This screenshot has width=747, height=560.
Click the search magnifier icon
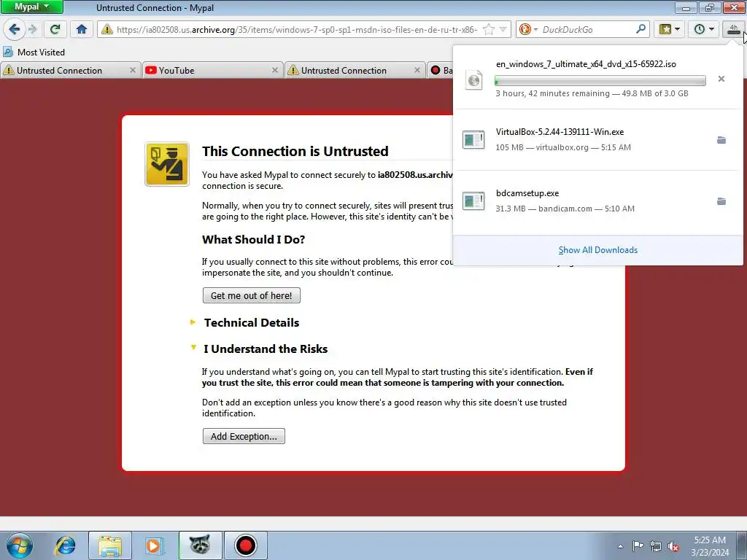(640, 29)
